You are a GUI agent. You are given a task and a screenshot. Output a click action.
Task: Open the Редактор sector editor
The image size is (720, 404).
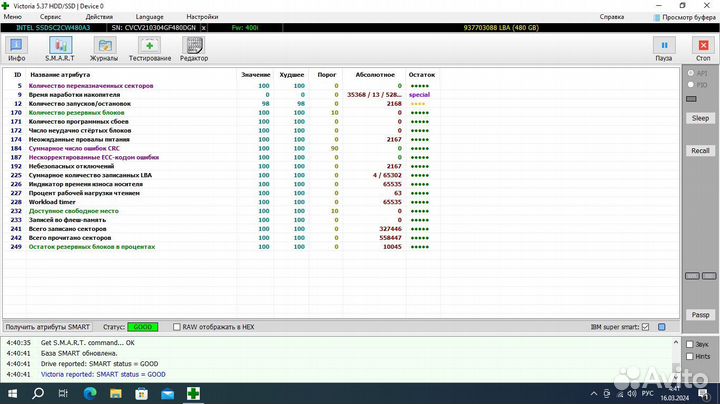point(194,49)
